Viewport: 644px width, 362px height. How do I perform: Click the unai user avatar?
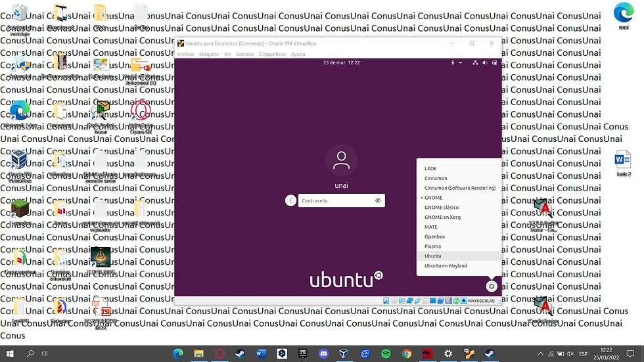click(341, 160)
